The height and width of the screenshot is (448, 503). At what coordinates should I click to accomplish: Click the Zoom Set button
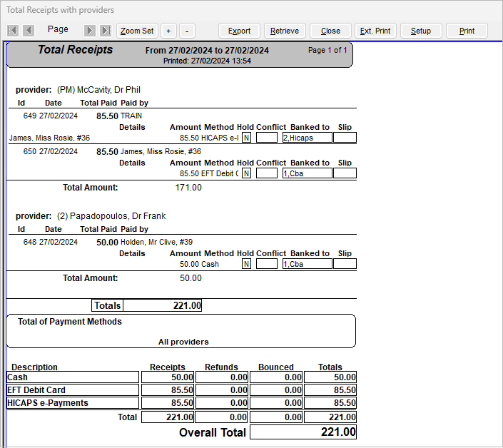pos(137,31)
